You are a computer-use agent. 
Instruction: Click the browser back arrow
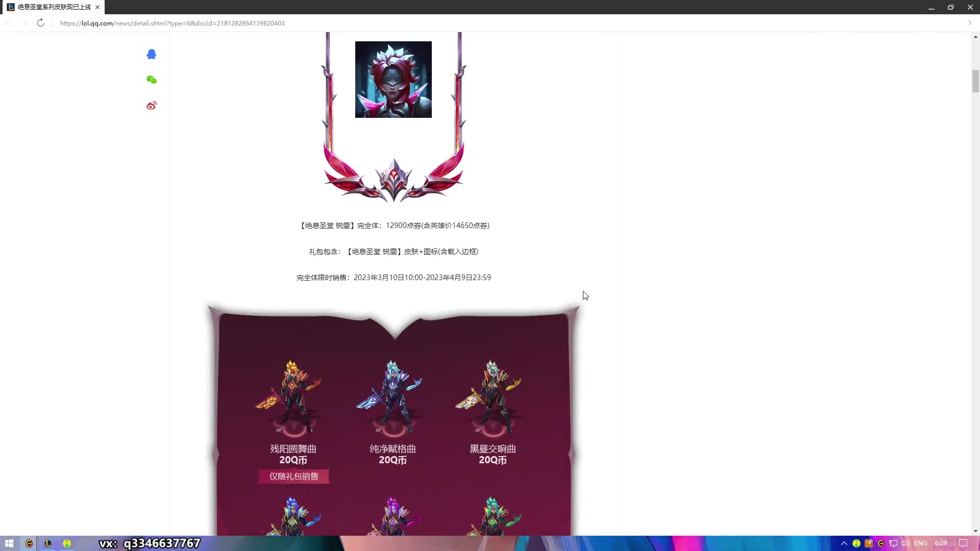tap(8, 23)
